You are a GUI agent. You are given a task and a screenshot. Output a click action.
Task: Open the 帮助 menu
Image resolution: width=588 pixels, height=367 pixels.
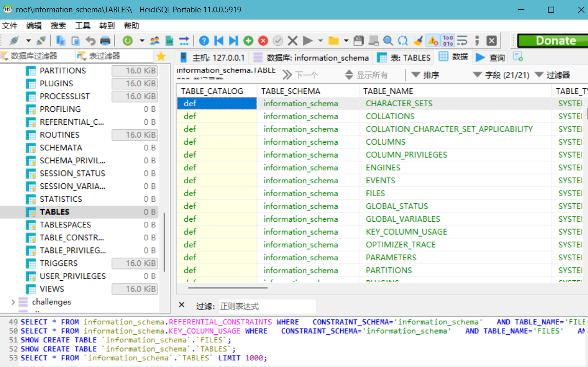[132, 26]
